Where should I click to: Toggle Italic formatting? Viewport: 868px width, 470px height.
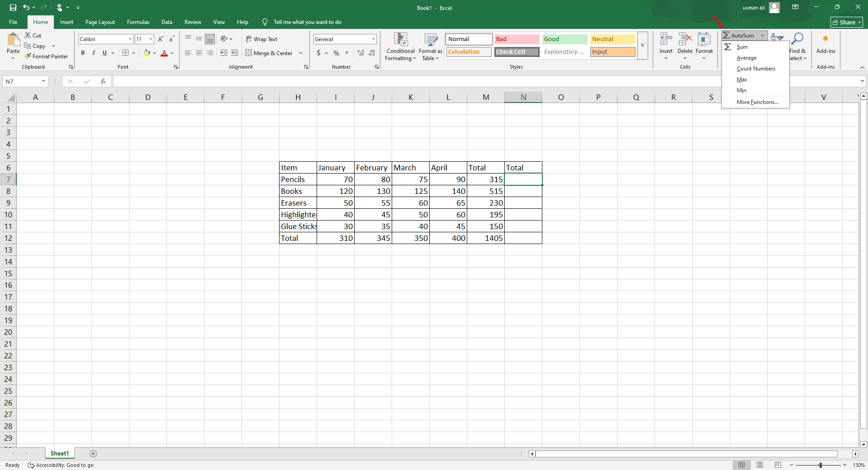click(x=94, y=53)
